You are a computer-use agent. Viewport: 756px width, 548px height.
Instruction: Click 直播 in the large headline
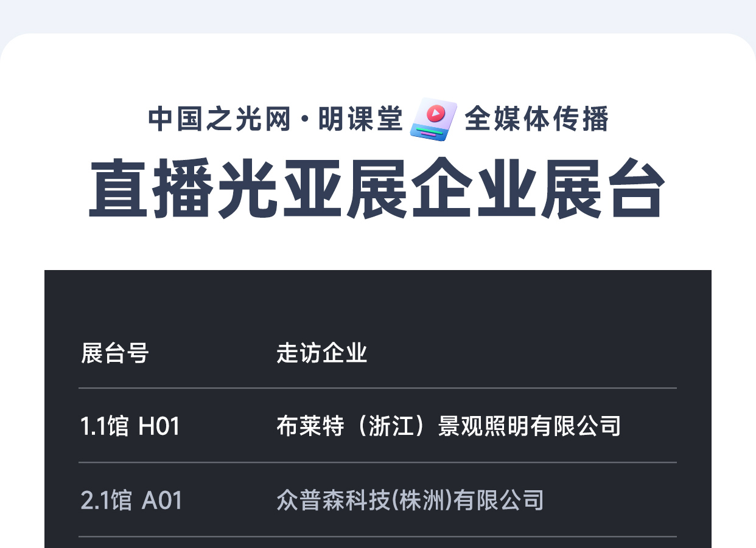(x=152, y=189)
